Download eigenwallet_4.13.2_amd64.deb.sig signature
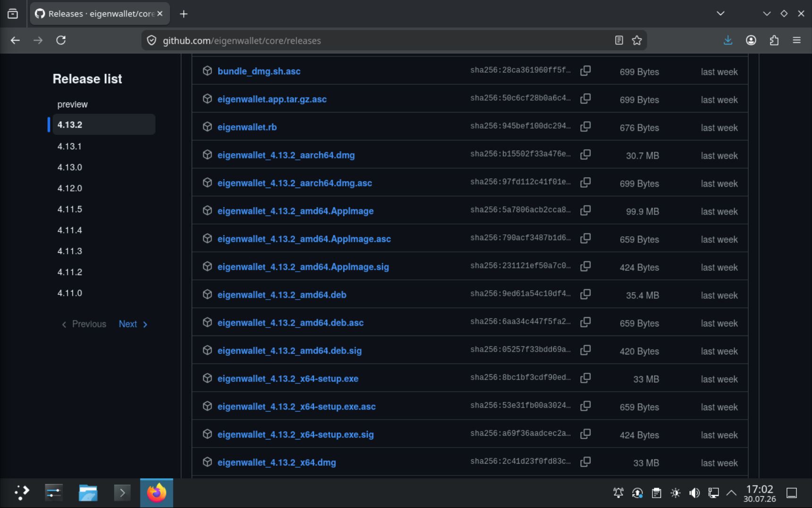Viewport: 812px width, 508px height. (x=289, y=351)
